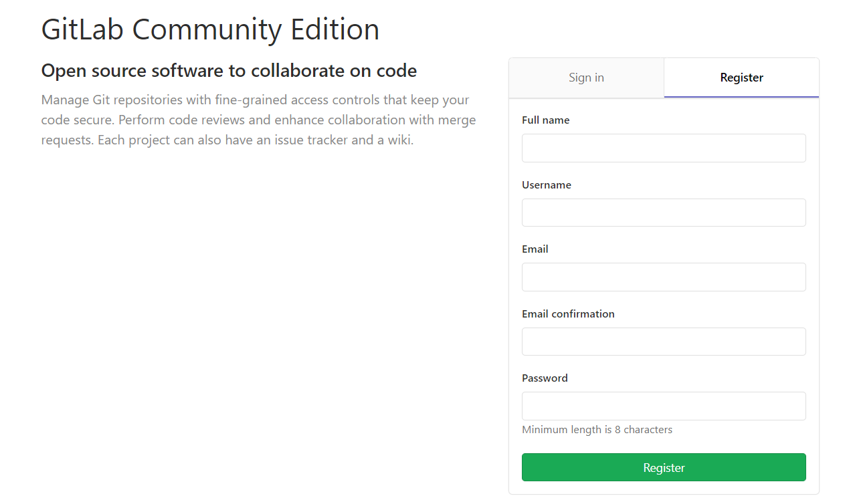This screenshot has width=851, height=504.
Task: Click the 'Email confirmation' field label
Action: point(568,314)
